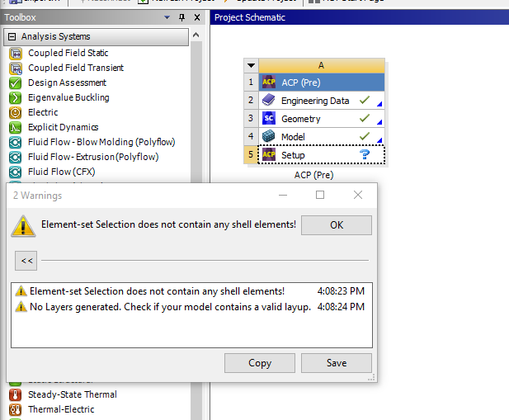Click row number 5 in system A

click(x=251, y=154)
